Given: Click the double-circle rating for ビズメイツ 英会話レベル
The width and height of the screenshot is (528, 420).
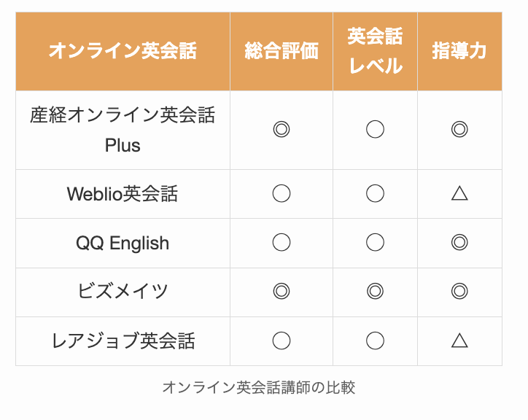Looking at the screenshot, I should (375, 292).
